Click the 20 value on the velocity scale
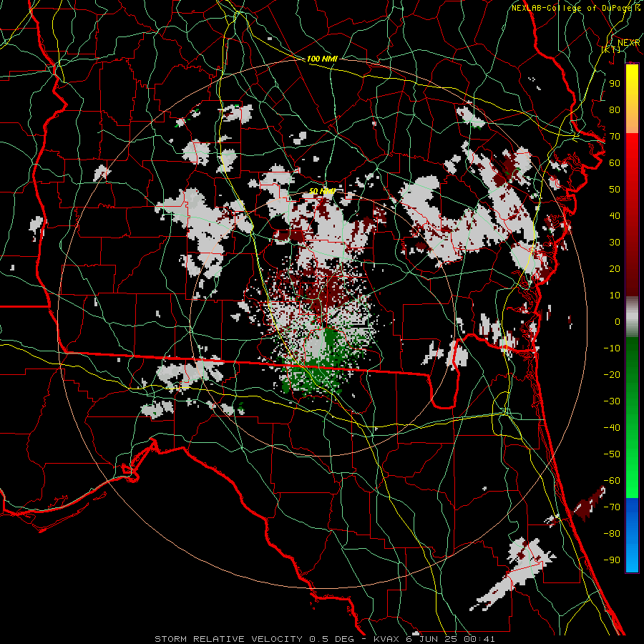644x644 pixels. (615, 268)
